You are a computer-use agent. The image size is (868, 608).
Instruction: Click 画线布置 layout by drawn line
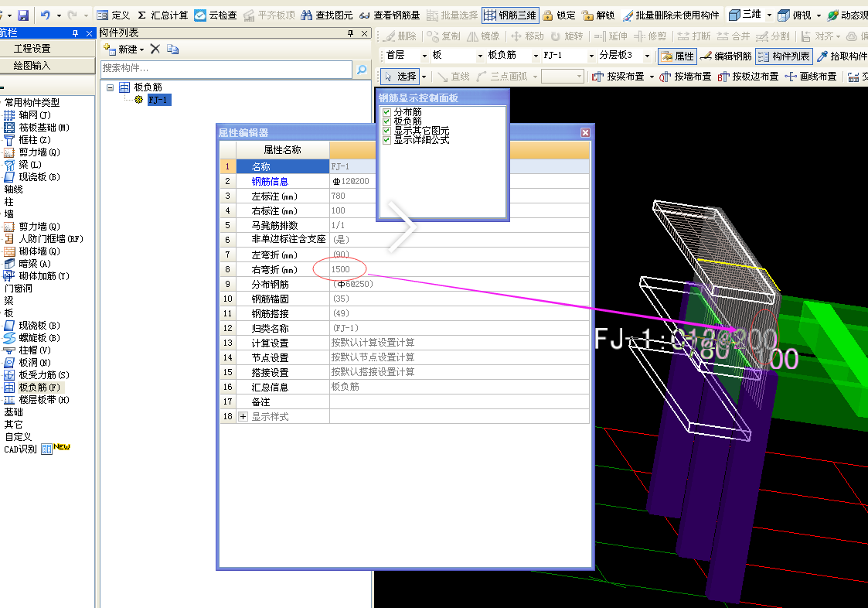[811, 77]
